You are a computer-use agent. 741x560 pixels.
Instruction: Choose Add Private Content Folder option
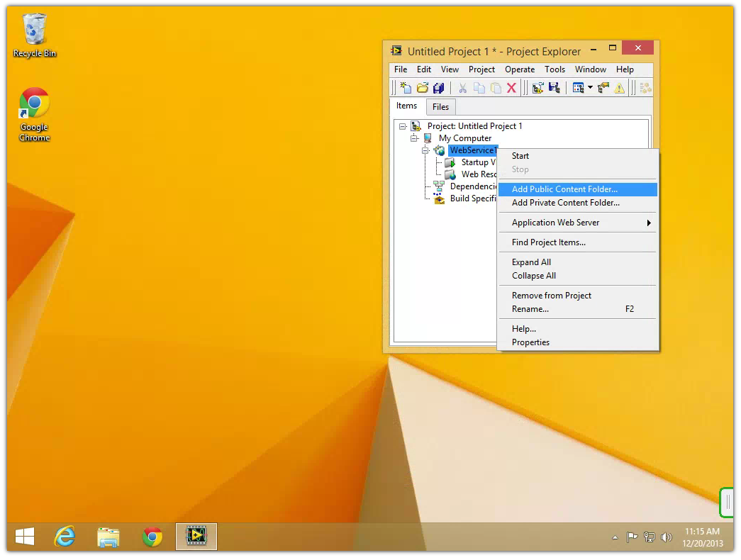tap(565, 203)
